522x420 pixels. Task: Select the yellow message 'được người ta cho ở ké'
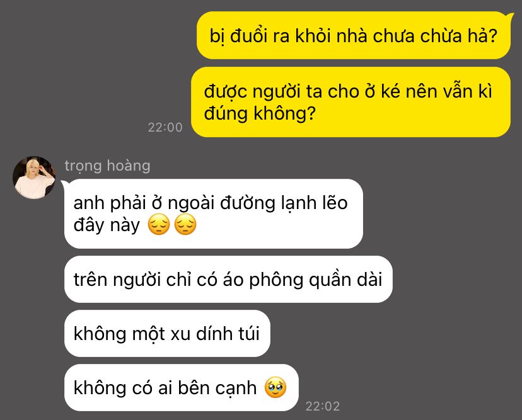click(351, 102)
